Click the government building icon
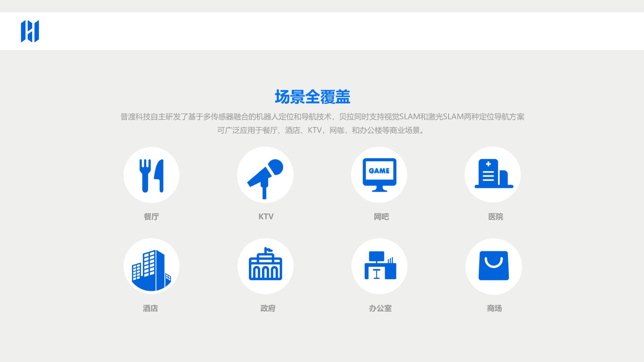This screenshot has height=362, width=644. (265, 266)
